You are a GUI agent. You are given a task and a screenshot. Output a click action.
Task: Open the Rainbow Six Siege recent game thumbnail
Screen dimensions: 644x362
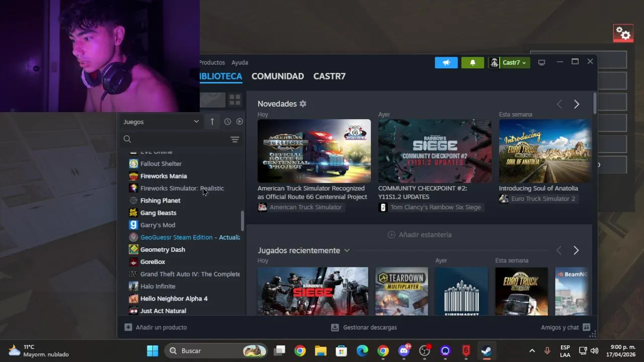[x=312, y=291]
